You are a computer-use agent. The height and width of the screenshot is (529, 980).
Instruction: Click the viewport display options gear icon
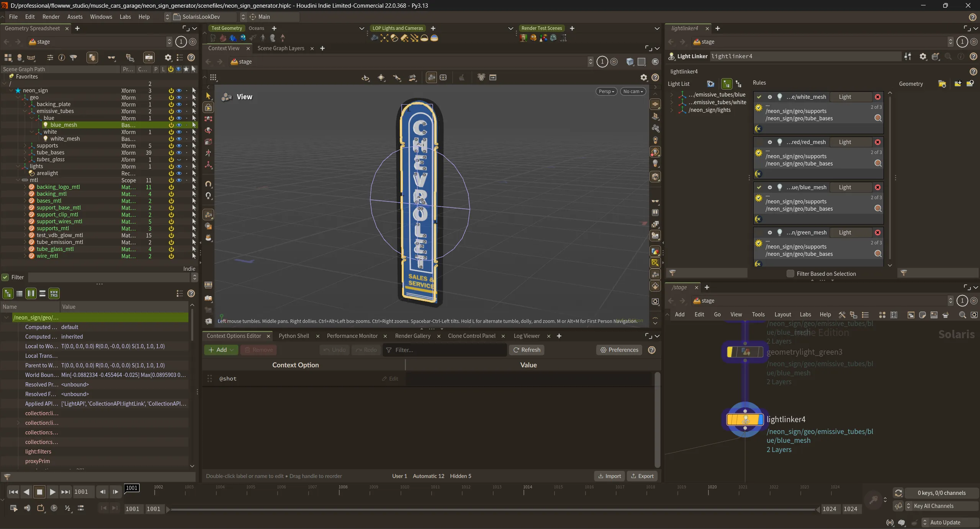[643, 77]
